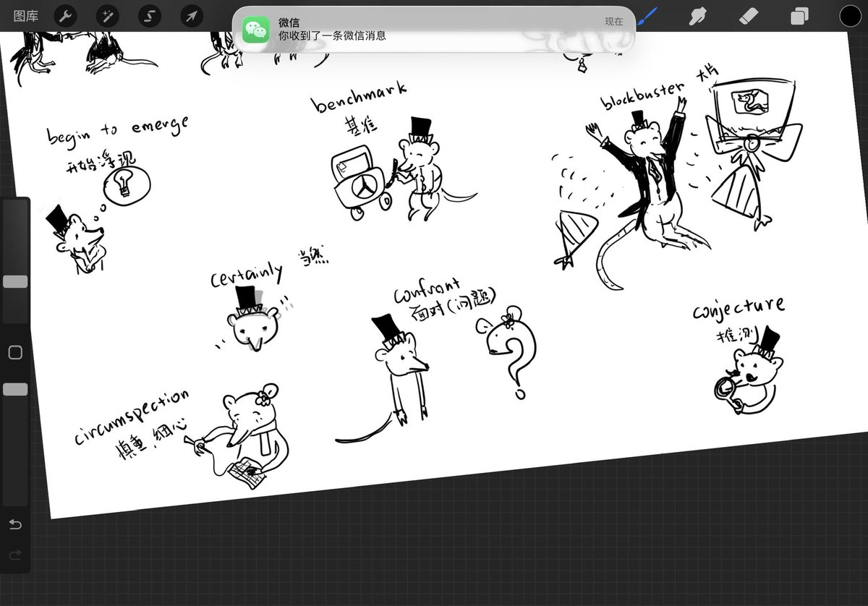Undo the last stroke with the undo arrow
868x606 pixels.
[x=15, y=524]
